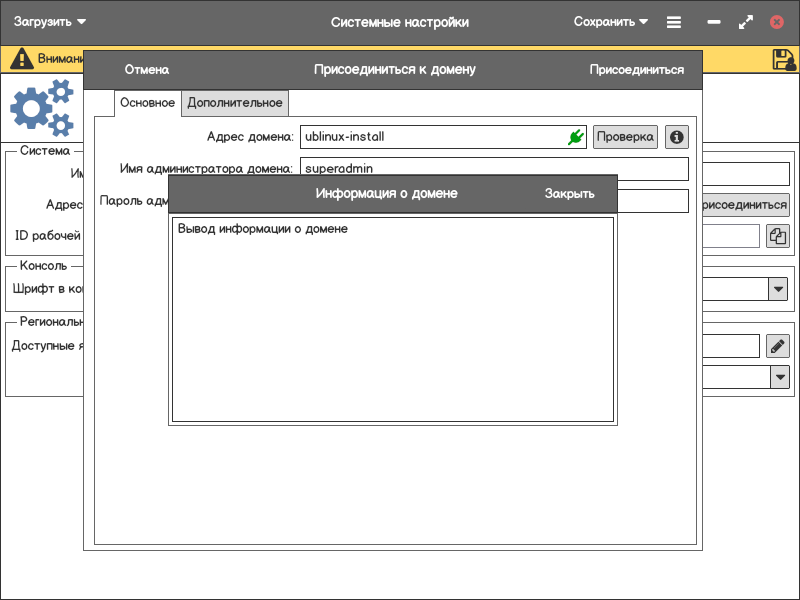Viewport: 800px width, 600px height.
Task: Click the pencil edit icon for languages
Action: click(778, 346)
